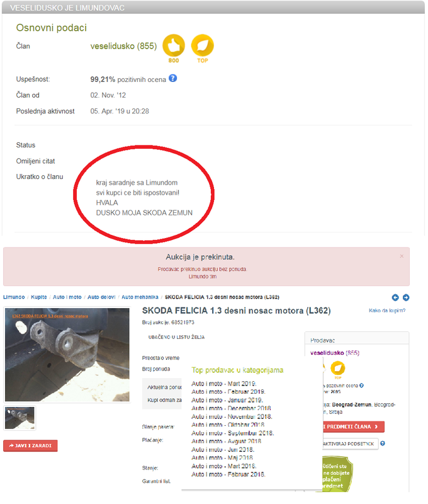Select small thumbnail of motor mount
428x504 pixels.
click(20, 418)
